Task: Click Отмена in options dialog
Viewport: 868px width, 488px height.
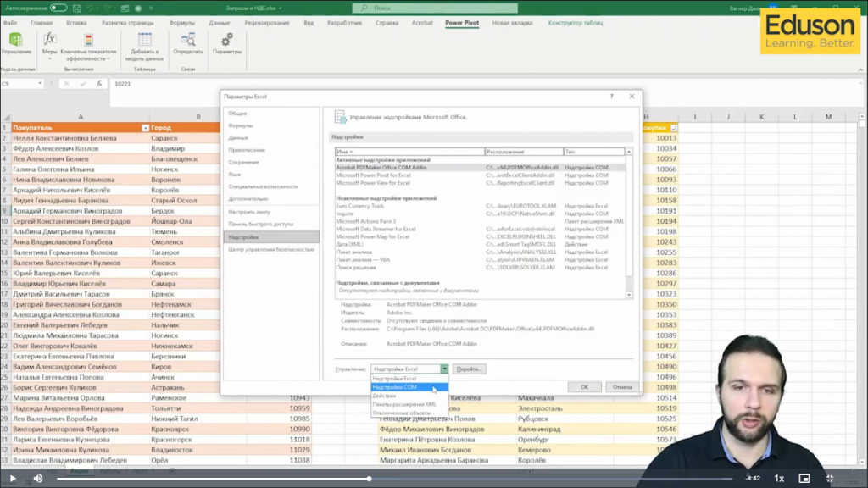Action: 622,387
